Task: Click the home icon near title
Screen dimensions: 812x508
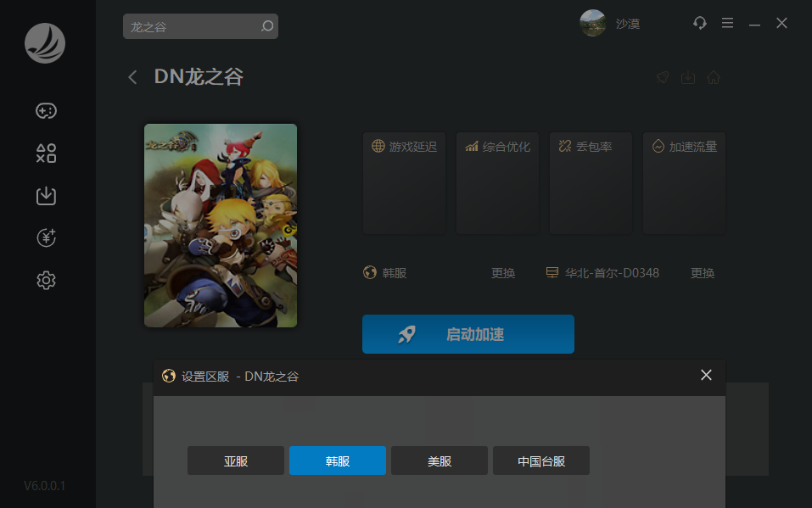Action: click(714, 77)
